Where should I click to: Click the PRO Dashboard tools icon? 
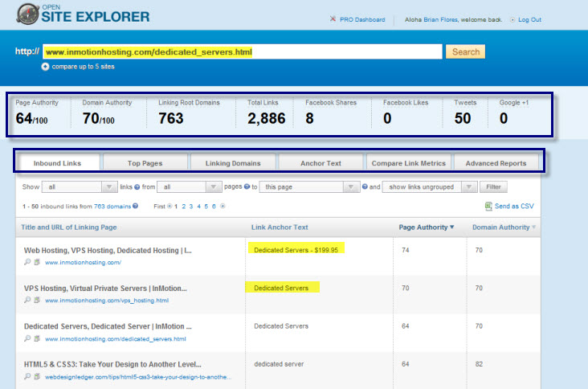(x=333, y=18)
